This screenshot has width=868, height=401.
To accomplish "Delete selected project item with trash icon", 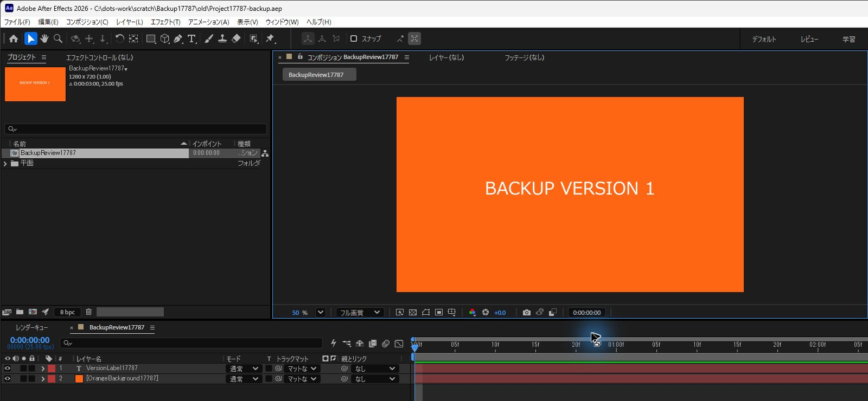I will coord(88,312).
